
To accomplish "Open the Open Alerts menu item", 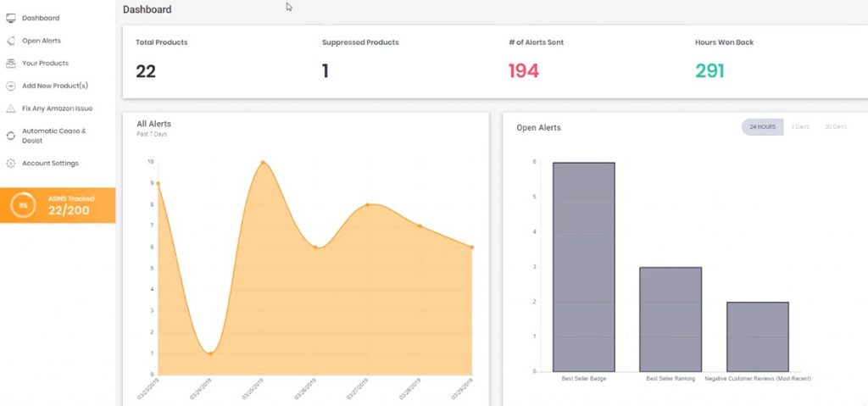I will coord(42,41).
